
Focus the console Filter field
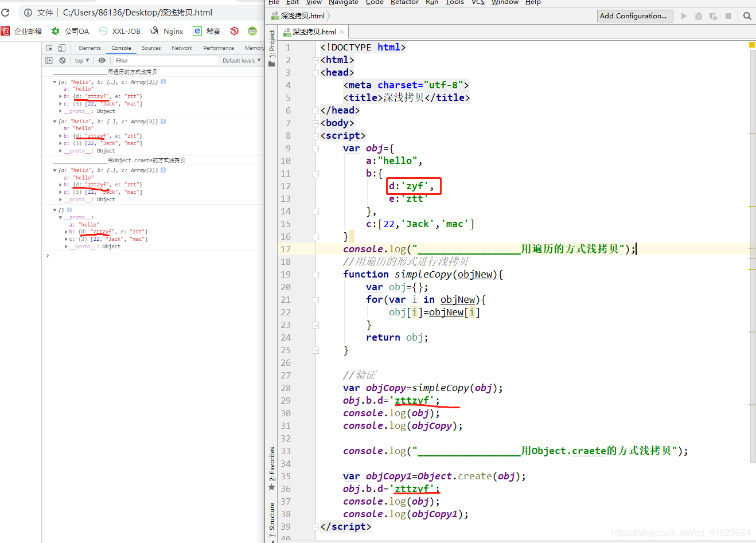[x=166, y=60]
